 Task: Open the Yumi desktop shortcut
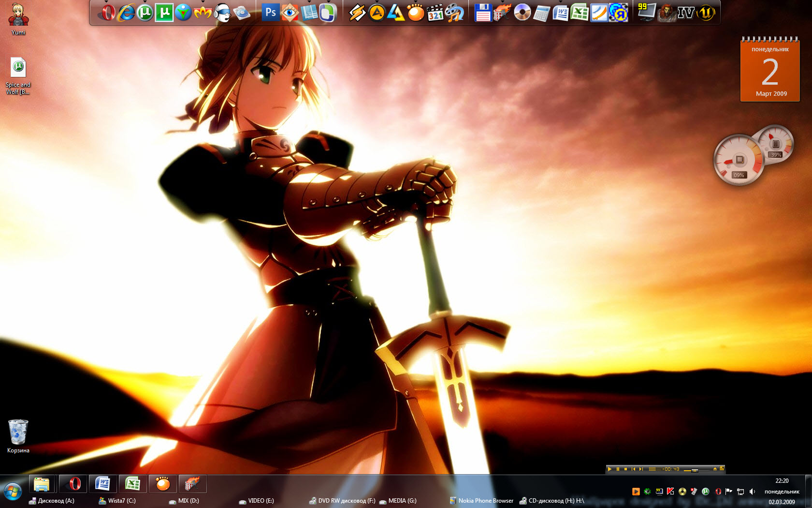[18, 19]
